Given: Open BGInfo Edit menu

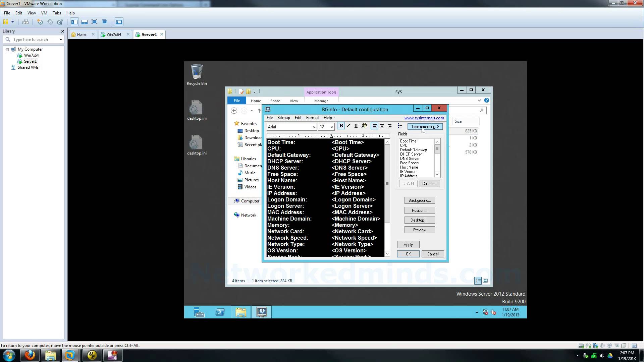Looking at the screenshot, I should tap(298, 118).
